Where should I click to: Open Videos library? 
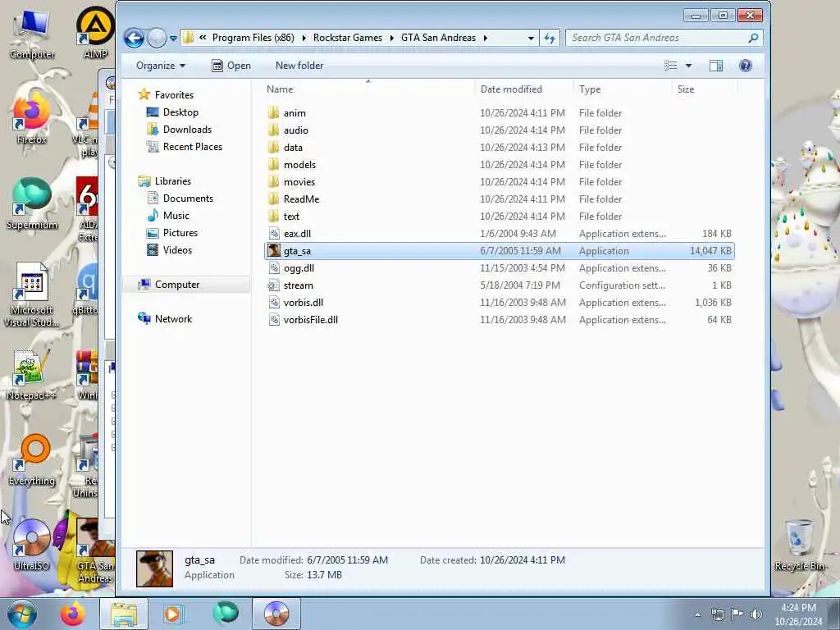[x=177, y=249]
